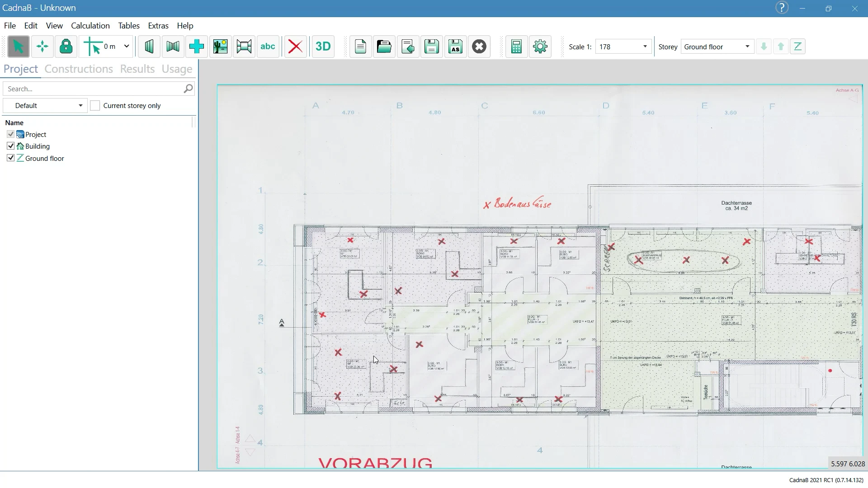Open an existing project folder
Viewport: 868px width, 488px height.
point(384,47)
